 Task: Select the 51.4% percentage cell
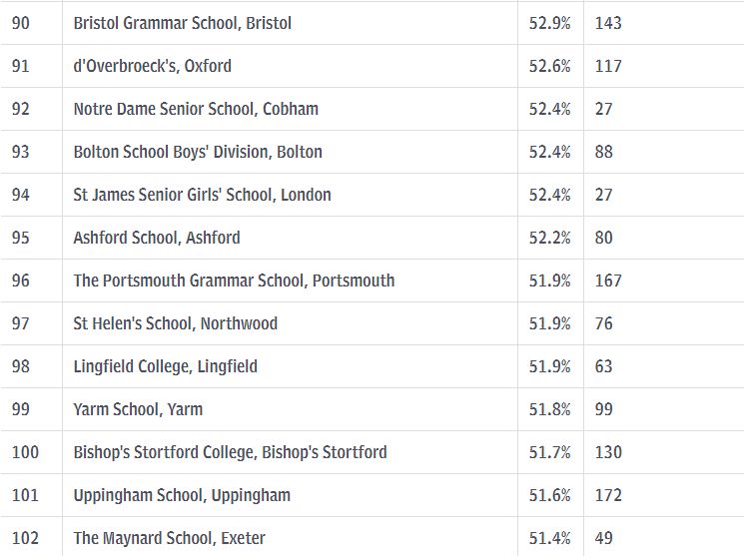pyautogui.click(x=550, y=538)
